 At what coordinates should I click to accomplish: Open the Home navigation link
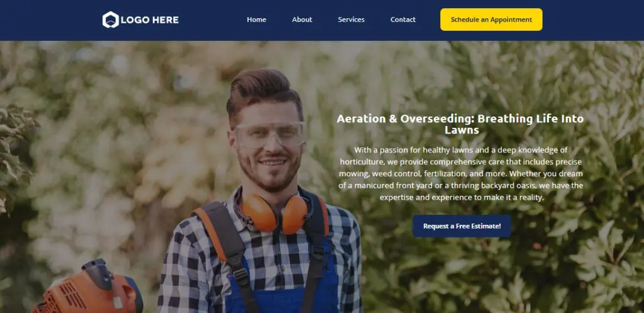point(257,20)
